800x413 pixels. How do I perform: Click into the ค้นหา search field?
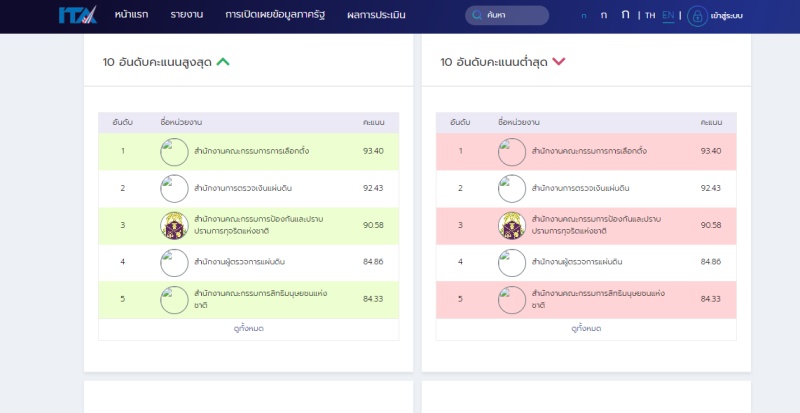[x=514, y=16]
